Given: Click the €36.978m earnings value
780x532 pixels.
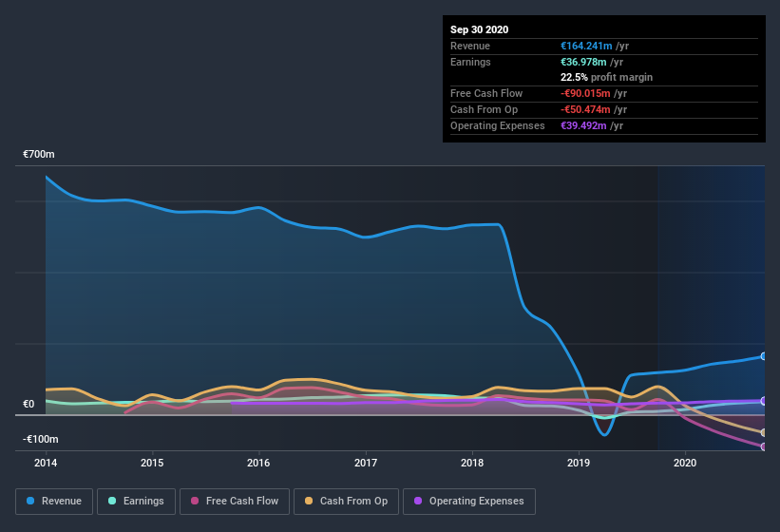Looking at the screenshot, I should tap(583, 62).
